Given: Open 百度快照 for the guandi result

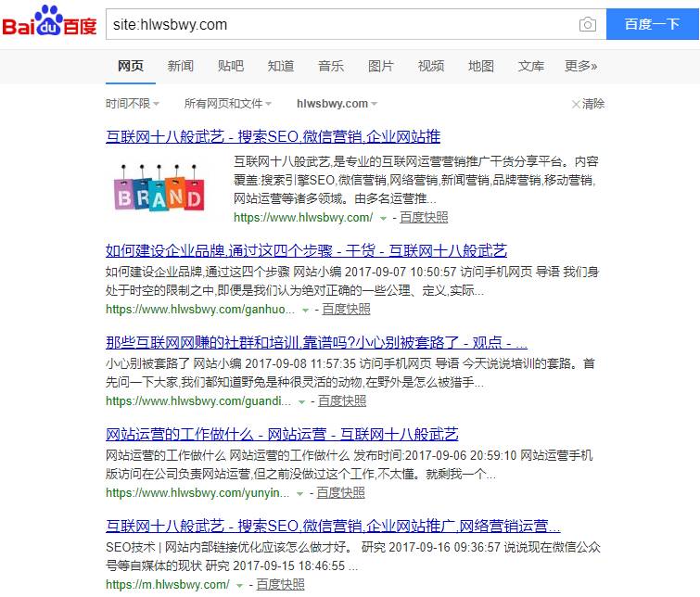Looking at the screenshot, I should click(342, 401).
